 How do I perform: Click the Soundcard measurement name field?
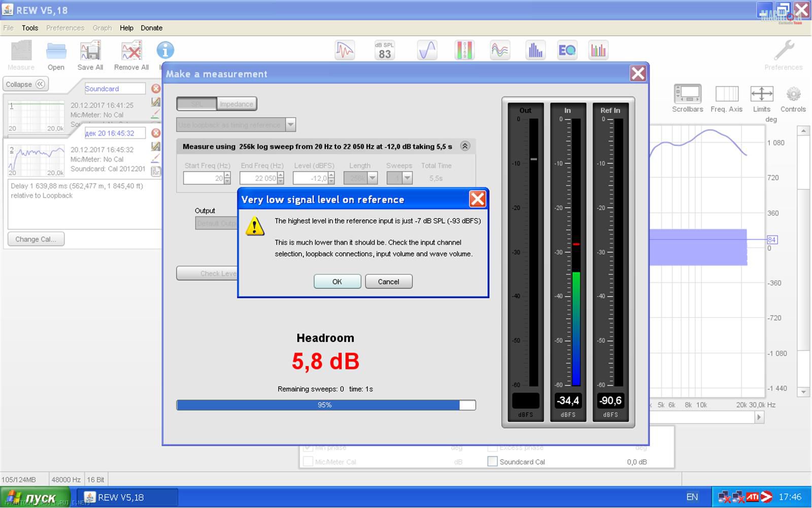coord(115,88)
